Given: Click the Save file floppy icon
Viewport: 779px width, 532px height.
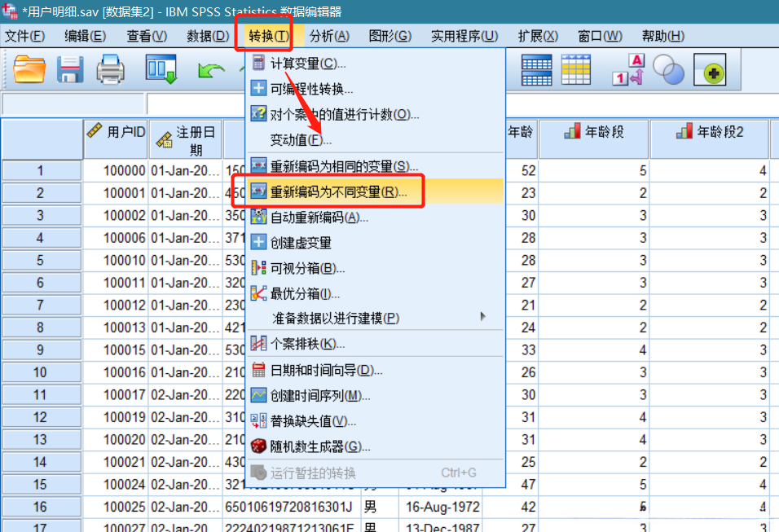Looking at the screenshot, I should point(70,69).
